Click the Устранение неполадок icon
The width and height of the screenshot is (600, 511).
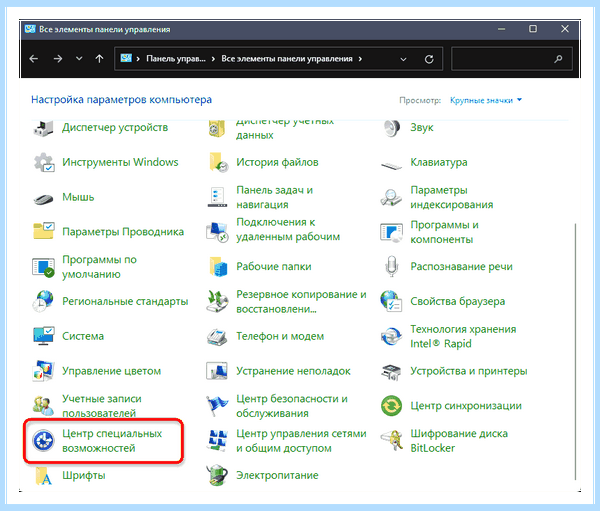(x=217, y=371)
